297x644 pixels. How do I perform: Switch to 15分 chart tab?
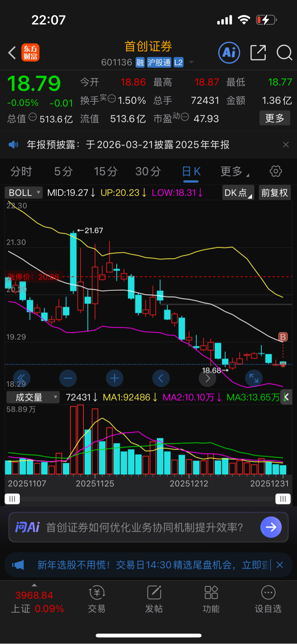pyautogui.click(x=106, y=172)
